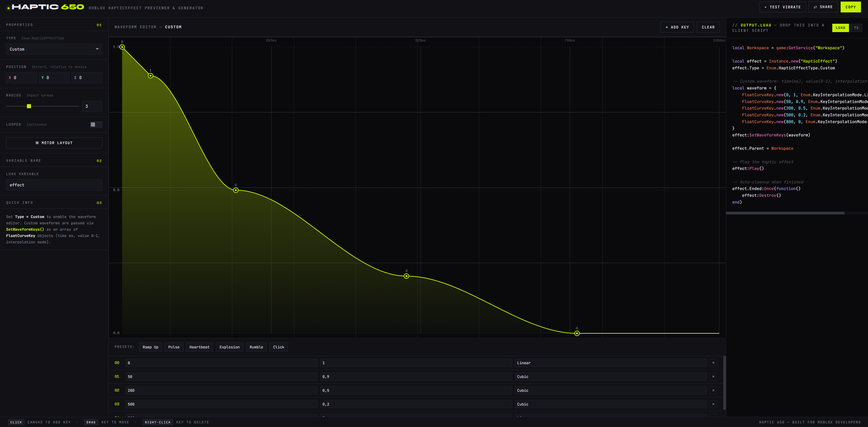
Task: Clear the waveform with the Clear button
Action: click(708, 27)
